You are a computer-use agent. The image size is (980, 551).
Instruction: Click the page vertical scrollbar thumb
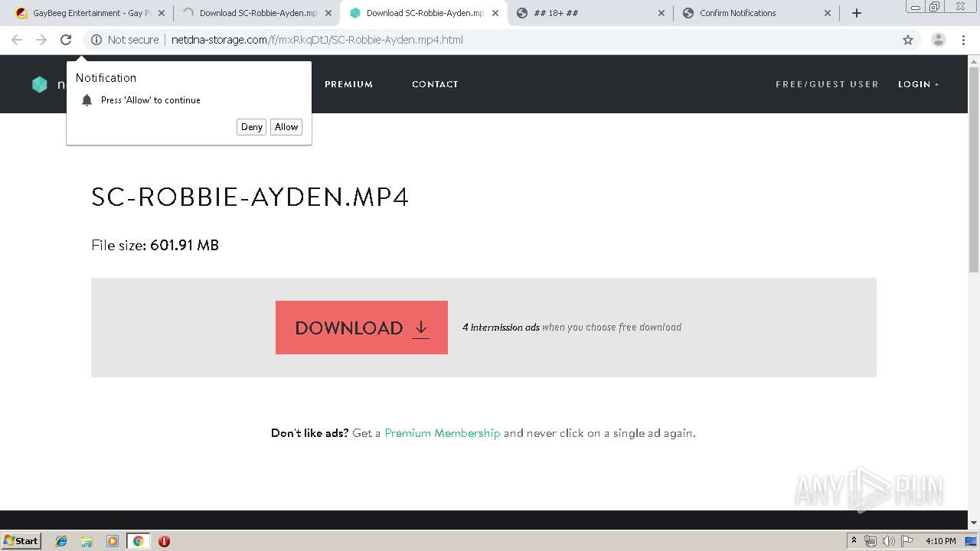[x=974, y=168]
